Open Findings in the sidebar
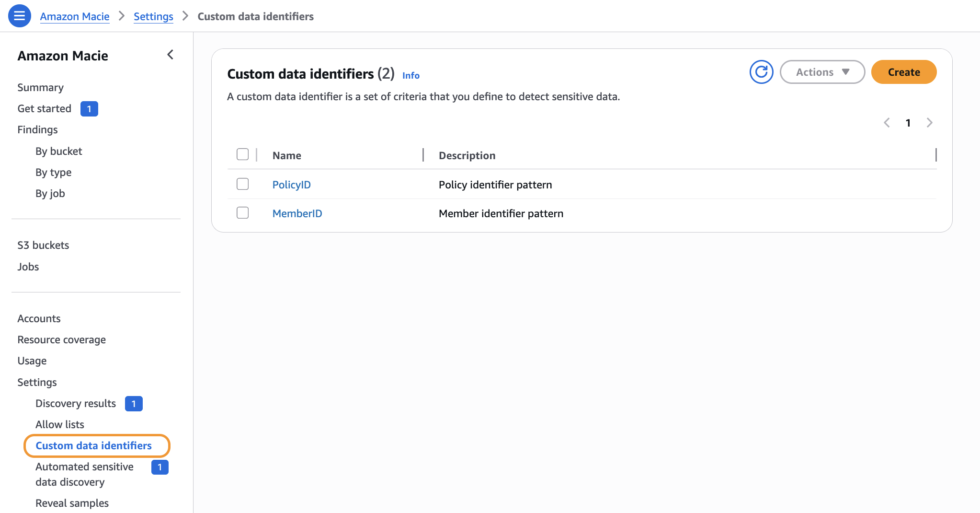 tap(37, 129)
